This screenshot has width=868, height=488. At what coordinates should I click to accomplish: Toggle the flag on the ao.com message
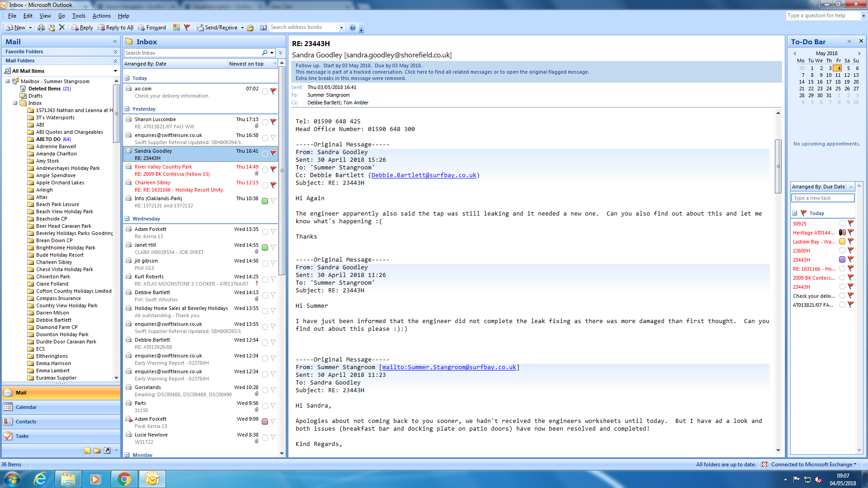[274, 91]
